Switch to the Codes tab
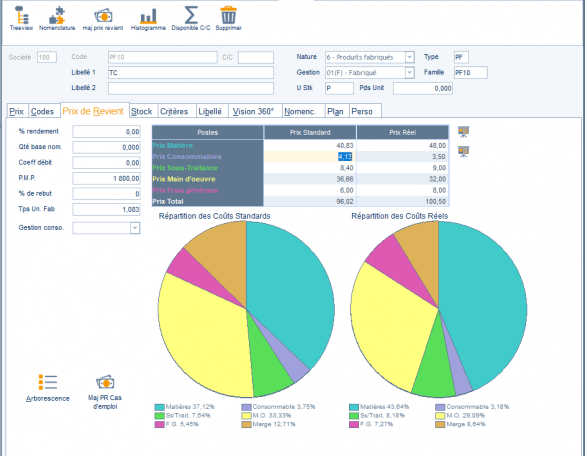This screenshot has width=585, height=456. [43, 111]
